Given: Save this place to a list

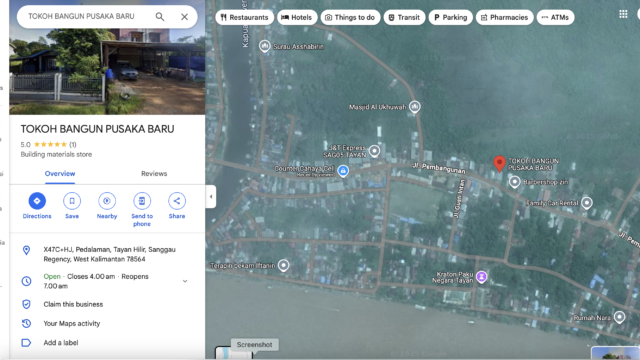Looking at the screenshot, I should [72, 206].
